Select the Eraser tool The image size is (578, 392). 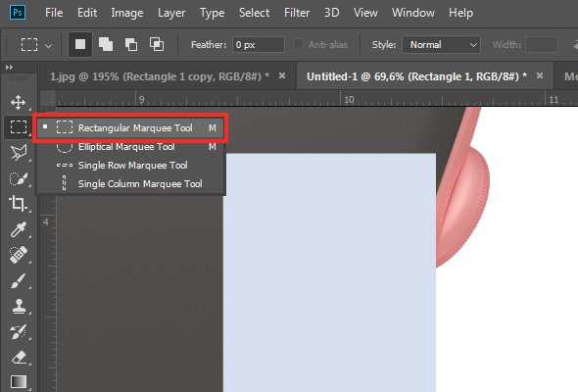pos(18,358)
